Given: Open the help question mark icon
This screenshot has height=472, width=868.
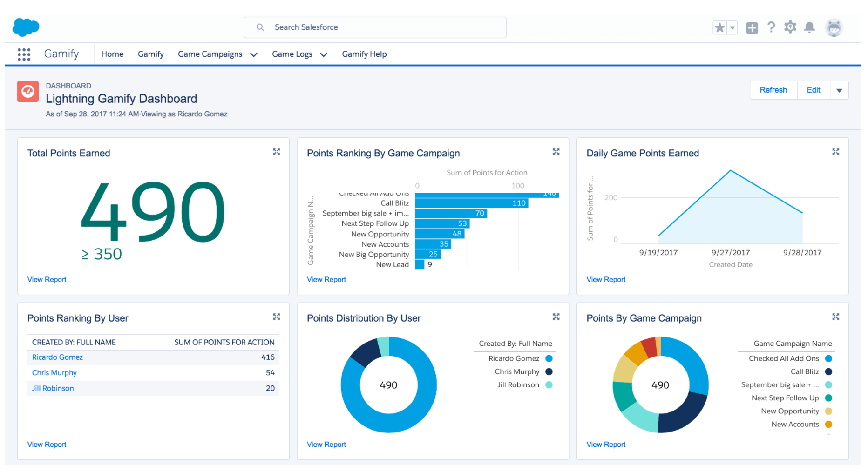Looking at the screenshot, I should coord(771,27).
